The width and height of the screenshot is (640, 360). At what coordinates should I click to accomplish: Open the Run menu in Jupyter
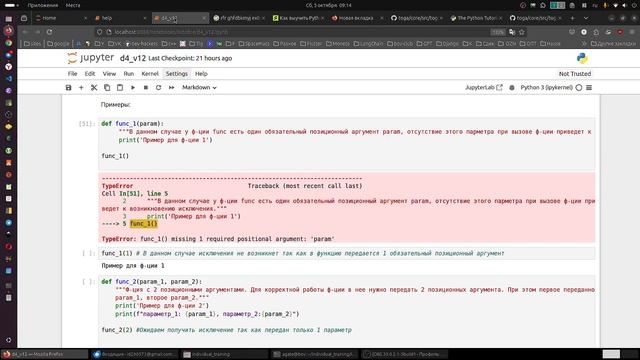129,74
